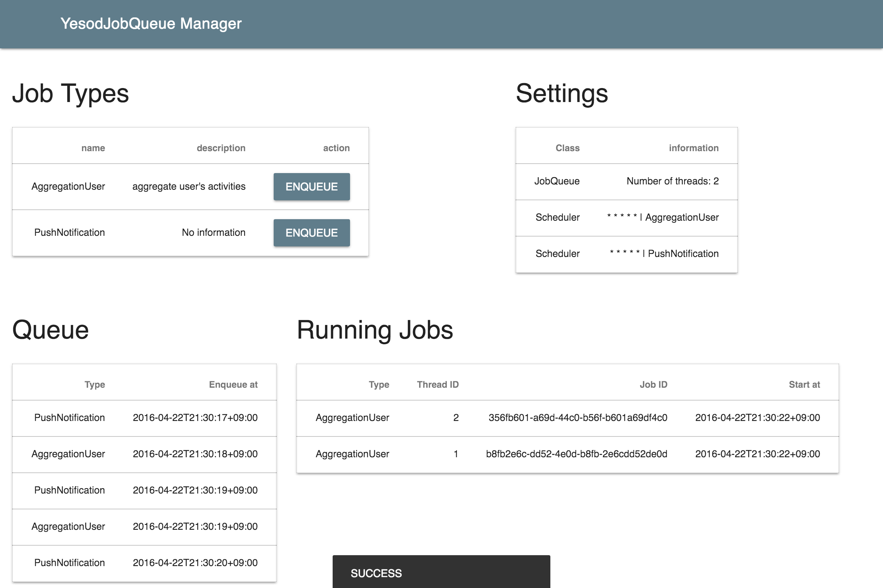Select queued PushNotification at 21:30:20
The height and width of the screenshot is (588, 883).
pos(144,563)
